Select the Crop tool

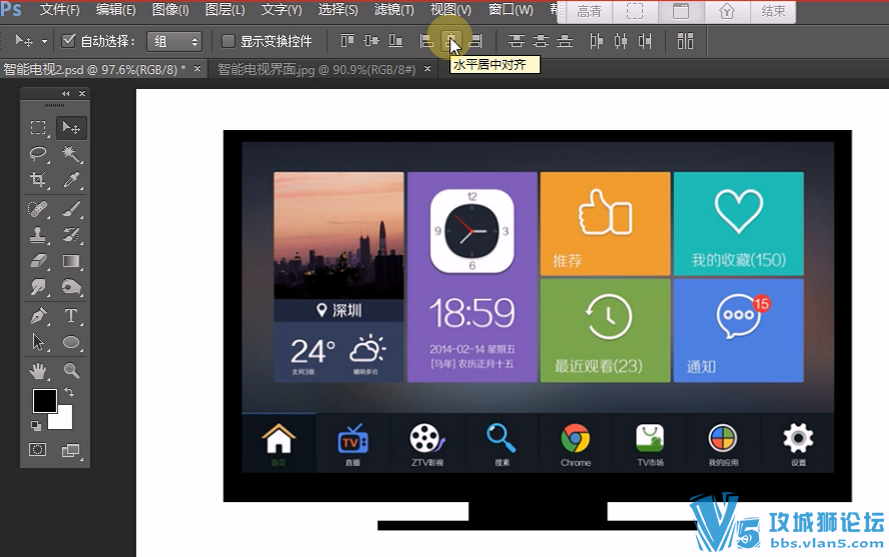pos(38,180)
